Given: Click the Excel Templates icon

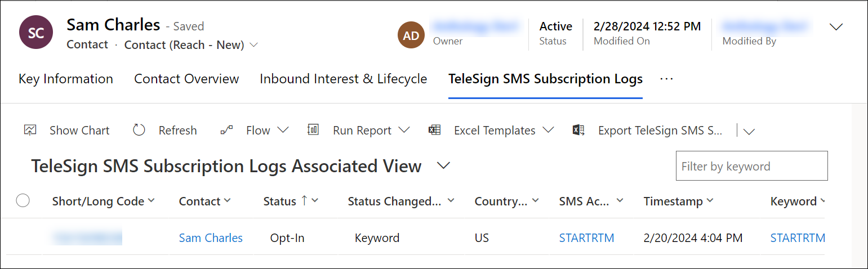Looking at the screenshot, I should pyautogui.click(x=434, y=130).
